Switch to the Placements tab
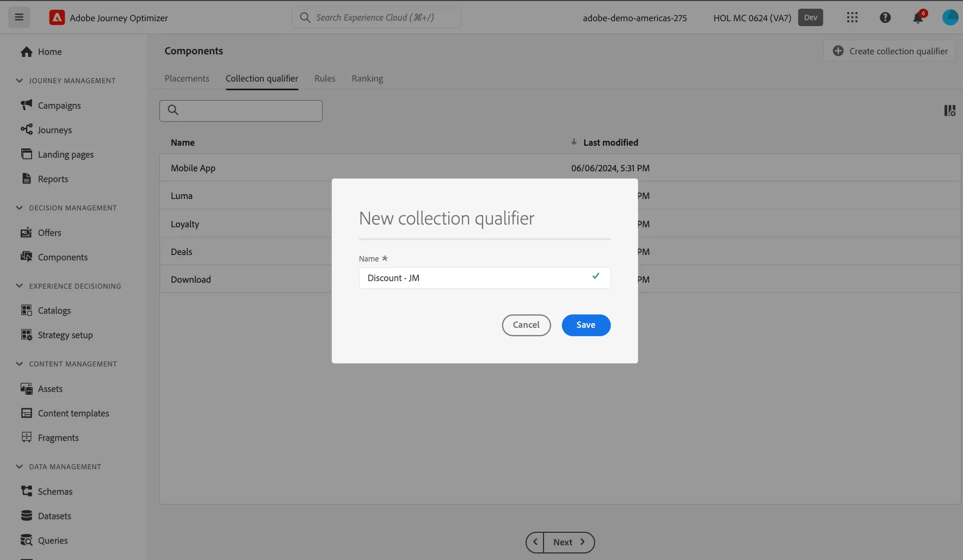This screenshot has width=963, height=560. tap(187, 78)
